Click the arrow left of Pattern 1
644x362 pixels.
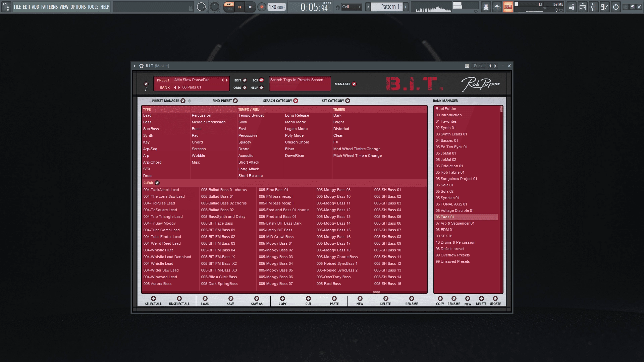(368, 7)
